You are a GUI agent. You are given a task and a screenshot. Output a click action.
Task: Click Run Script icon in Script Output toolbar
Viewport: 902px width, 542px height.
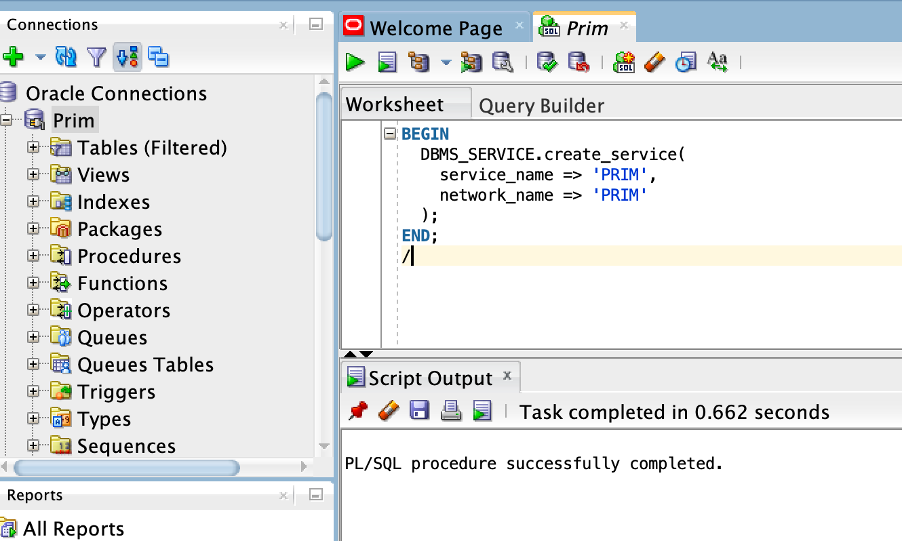(482, 411)
